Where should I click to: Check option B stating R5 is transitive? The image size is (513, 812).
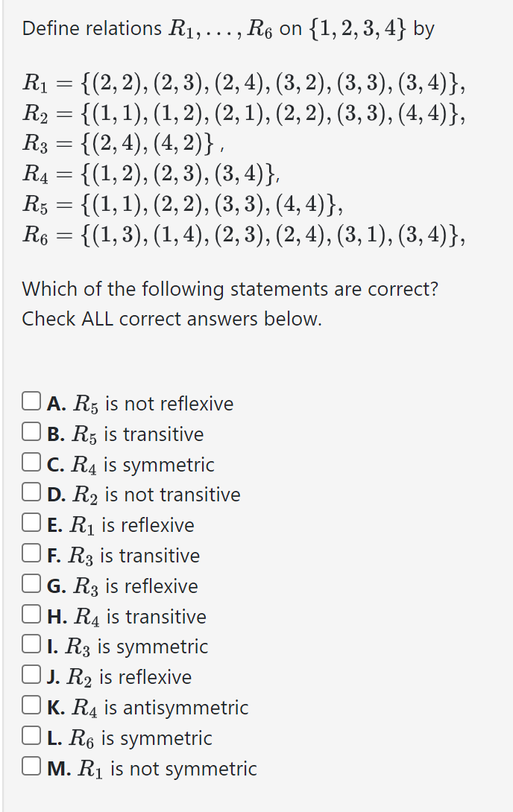pos(30,431)
